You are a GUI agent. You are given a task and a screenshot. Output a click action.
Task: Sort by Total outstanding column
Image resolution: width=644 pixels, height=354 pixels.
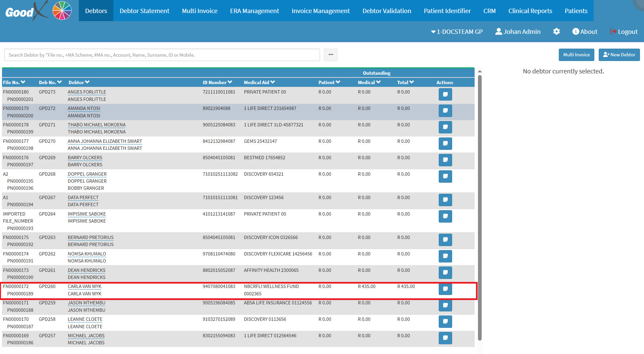(x=405, y=82)
